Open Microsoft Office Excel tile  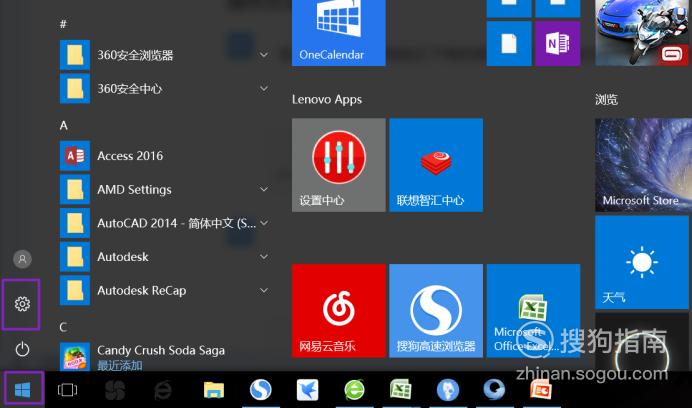coord(533,310)
